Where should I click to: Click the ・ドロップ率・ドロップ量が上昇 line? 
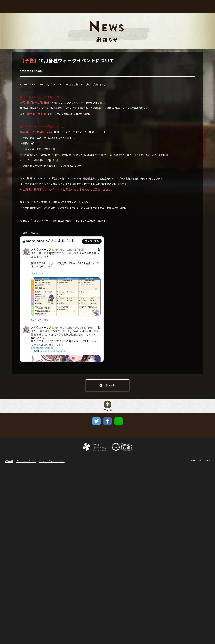click(x=38, y=149)
